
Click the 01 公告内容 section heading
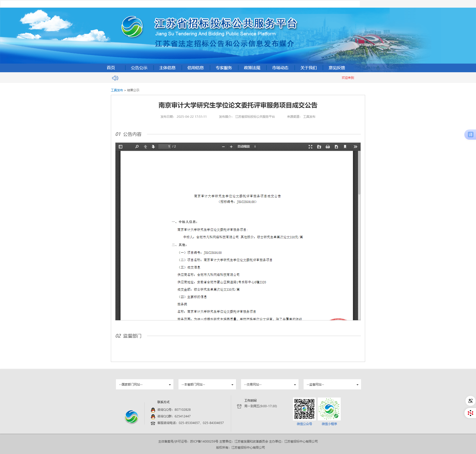click(x=128, y=134)
